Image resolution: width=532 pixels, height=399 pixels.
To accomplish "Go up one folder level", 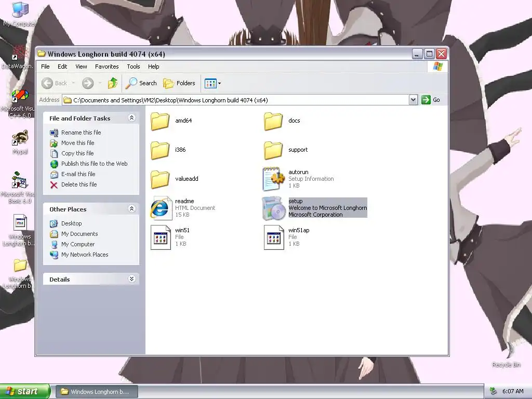I will tap(113, 83).
